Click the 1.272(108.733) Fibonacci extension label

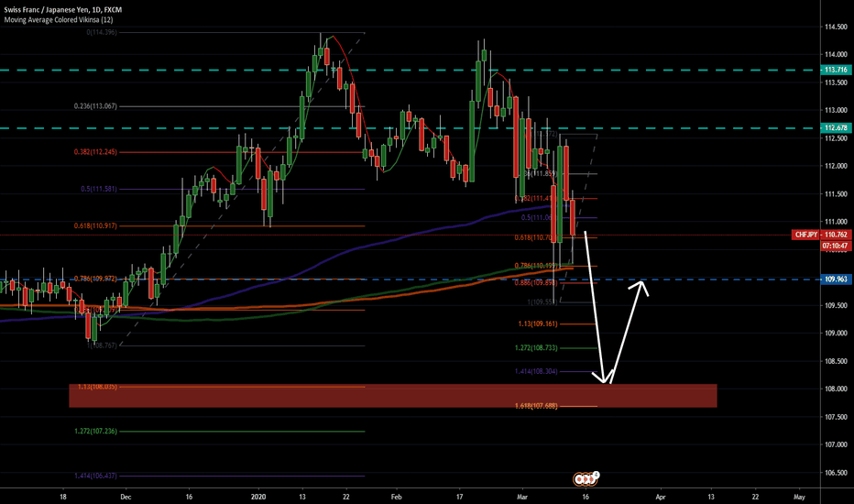[536, 347]
